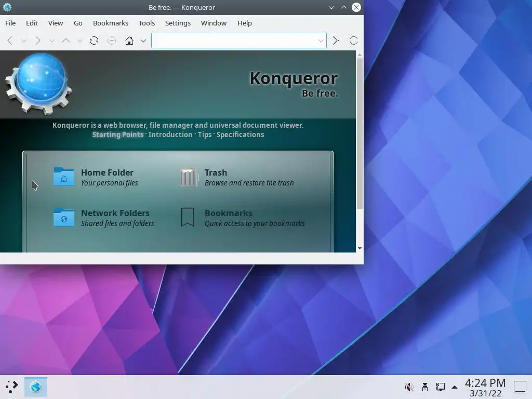Open the Tools menu

click(147, 23)
